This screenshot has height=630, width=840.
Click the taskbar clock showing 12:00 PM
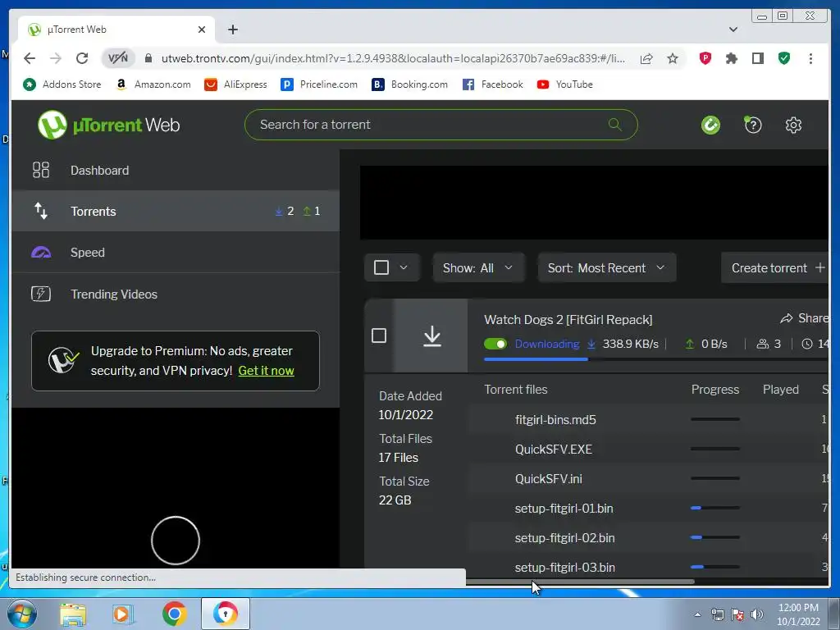tap(798, 614)
